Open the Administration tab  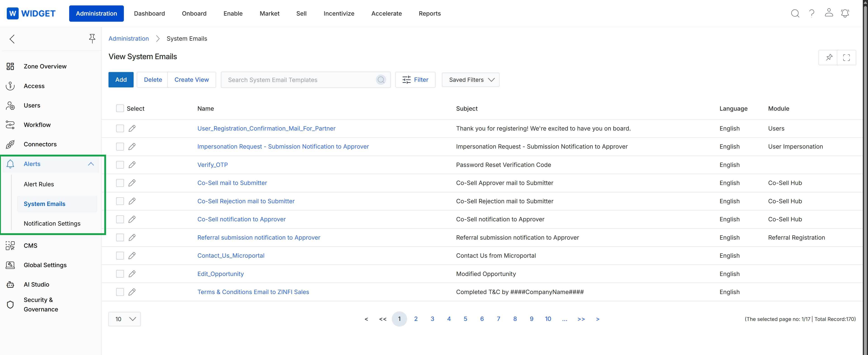click(x=96, y=14)
